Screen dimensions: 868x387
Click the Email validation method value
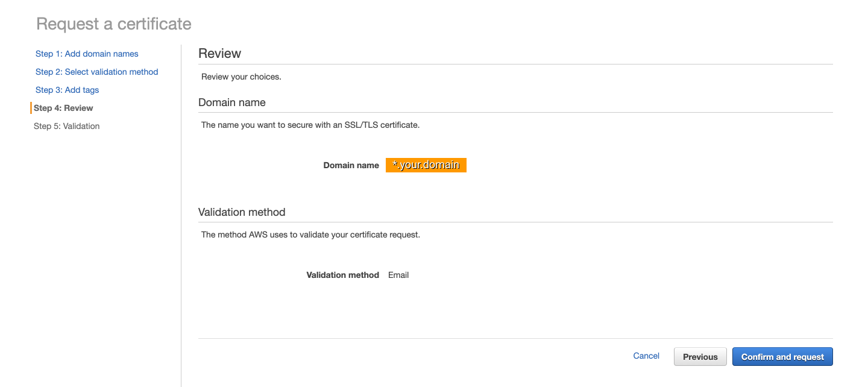point(398,275)
